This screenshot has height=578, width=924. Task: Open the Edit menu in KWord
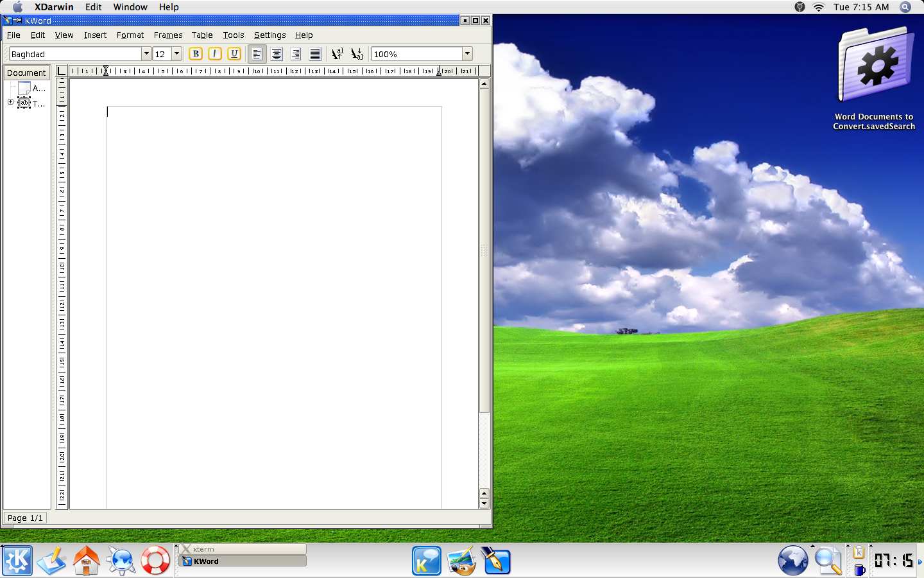38,35
